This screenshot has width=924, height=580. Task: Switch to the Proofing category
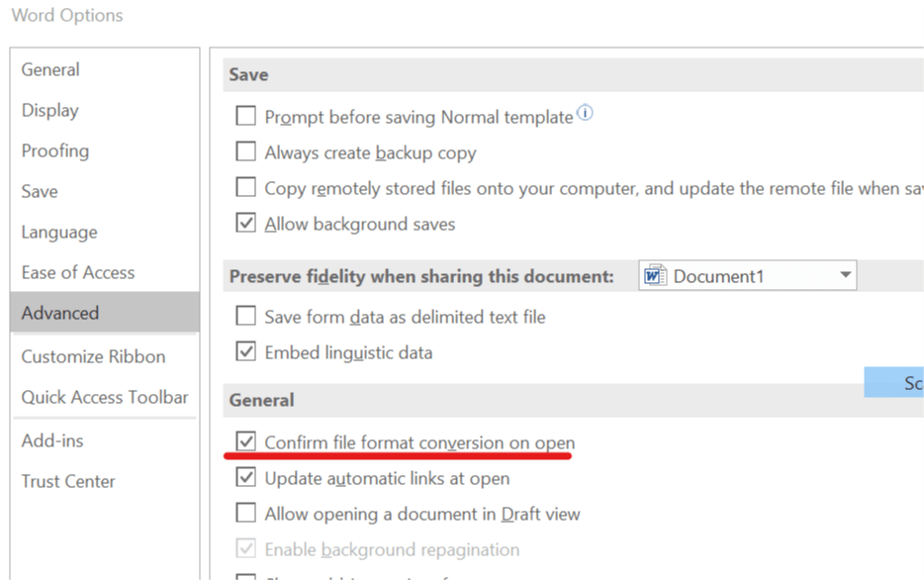tap(55, 150)
